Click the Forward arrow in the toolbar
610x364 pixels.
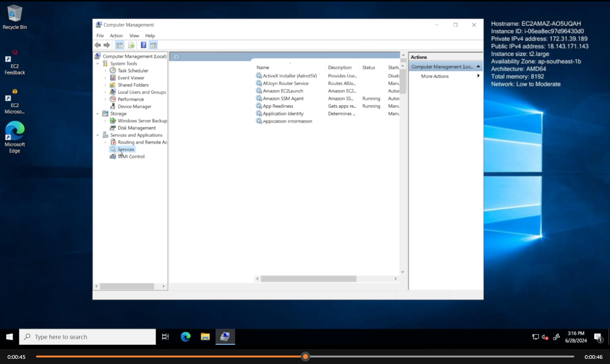(107, 45)
